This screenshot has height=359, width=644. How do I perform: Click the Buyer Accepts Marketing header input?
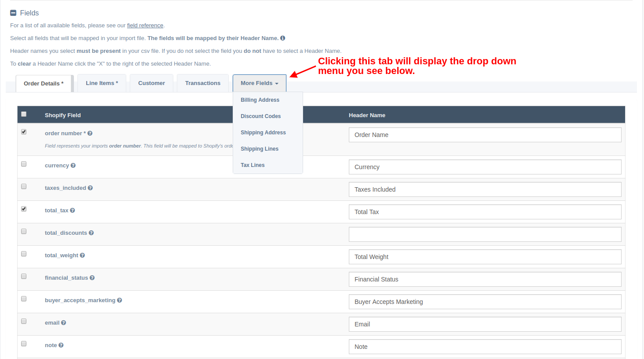[485, 302]
